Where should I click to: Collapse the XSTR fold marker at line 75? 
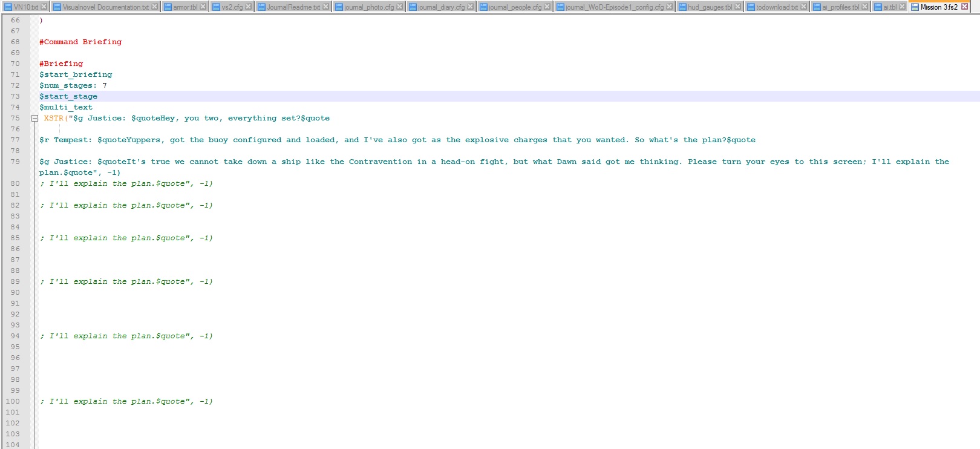34,119
